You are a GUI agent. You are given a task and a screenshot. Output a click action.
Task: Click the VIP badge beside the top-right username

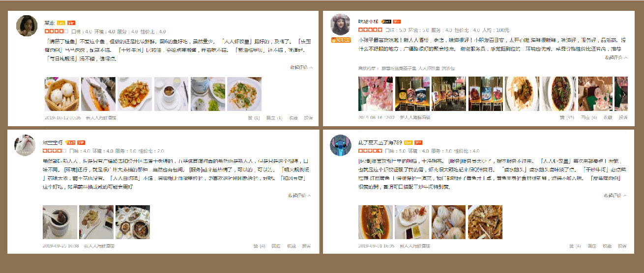pos(396,22)
